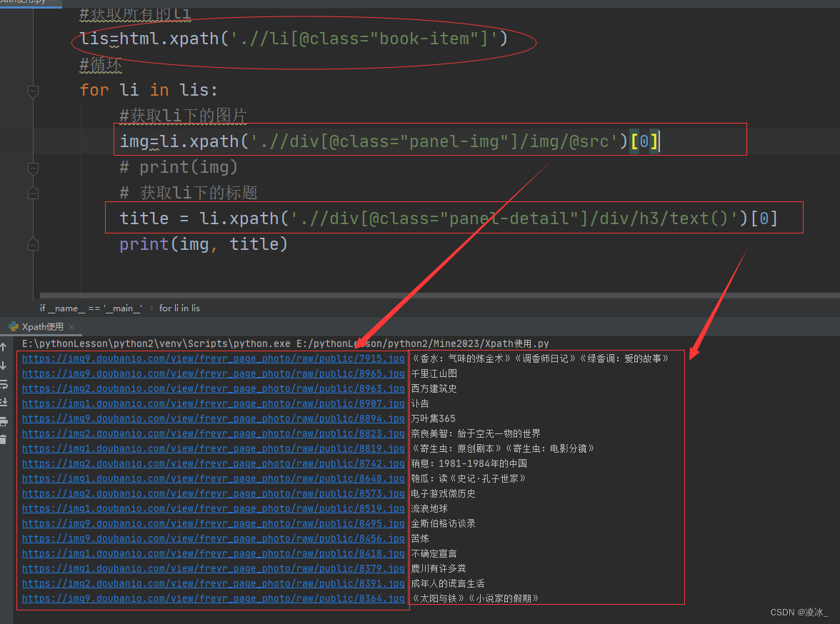Click the Python icon on Xpath使用 run tab
Image resolution: width=840 pixels, height=624 pixels.
point(14,326)
